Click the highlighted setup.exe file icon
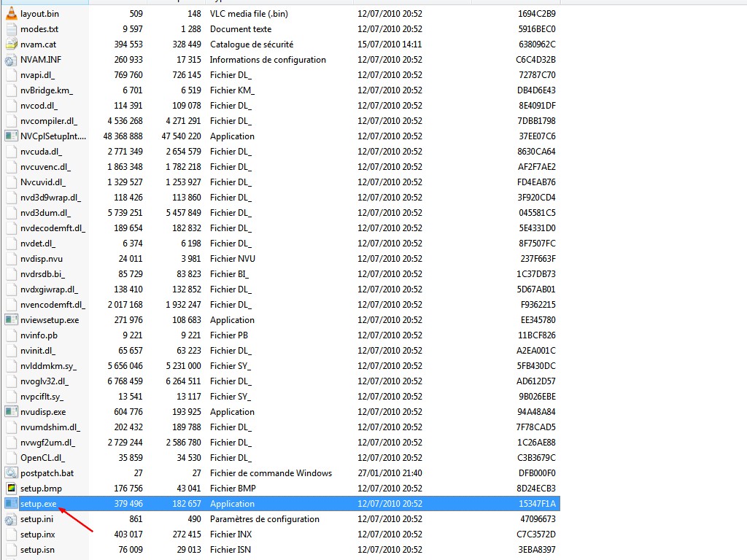 11,504
